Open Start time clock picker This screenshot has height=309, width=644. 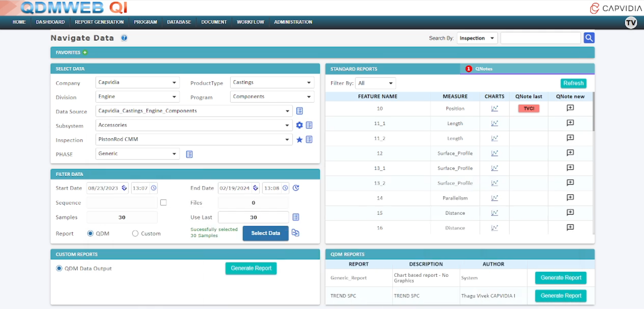153,188
